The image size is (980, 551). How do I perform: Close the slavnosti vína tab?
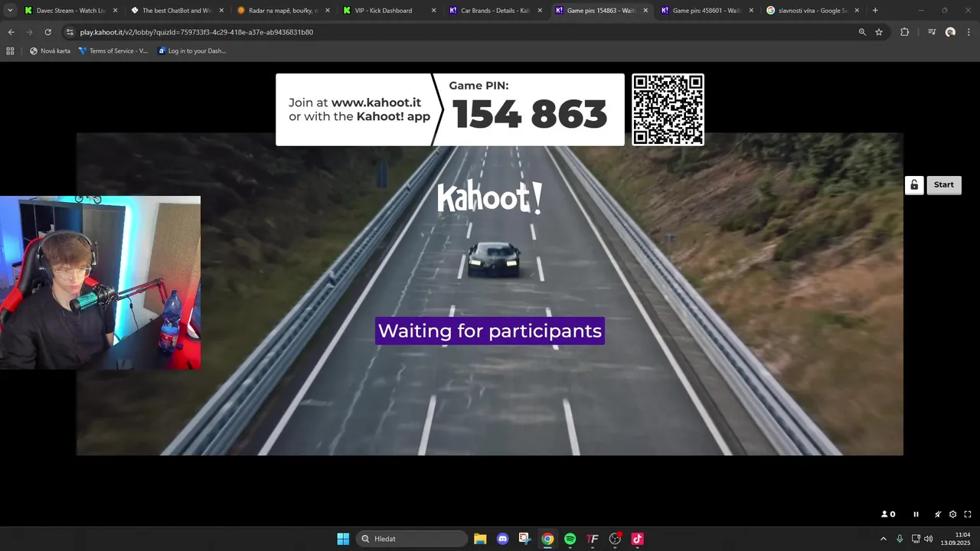[x=857, y=11]
